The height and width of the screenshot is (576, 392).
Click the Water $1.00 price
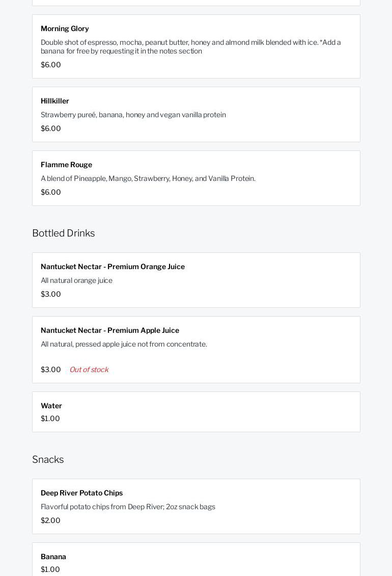click(x=50, y=418)
